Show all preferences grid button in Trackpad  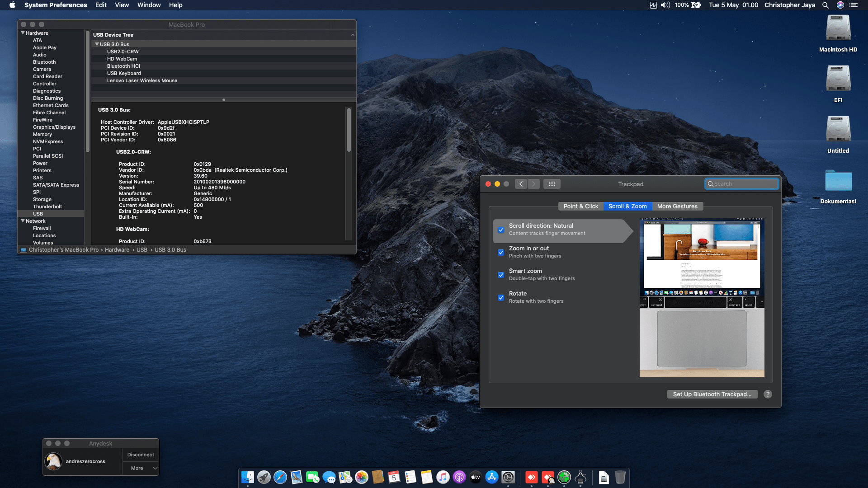click(x=552, y=184)
